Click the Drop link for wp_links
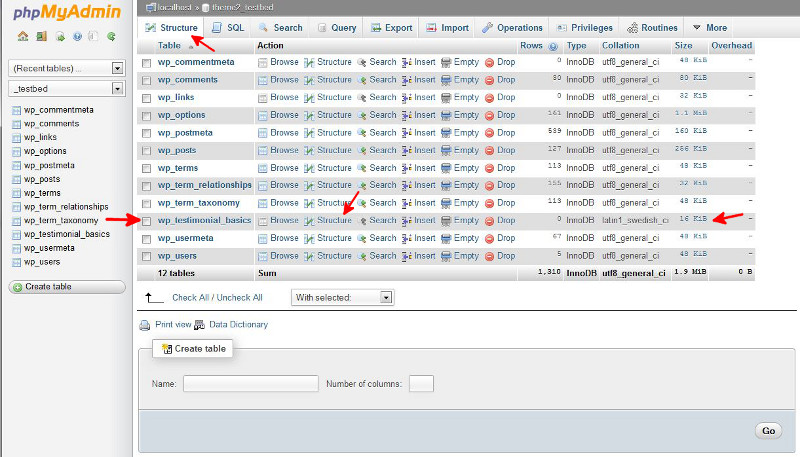Viewport: 800px width, 457px height. coord(506,97)
